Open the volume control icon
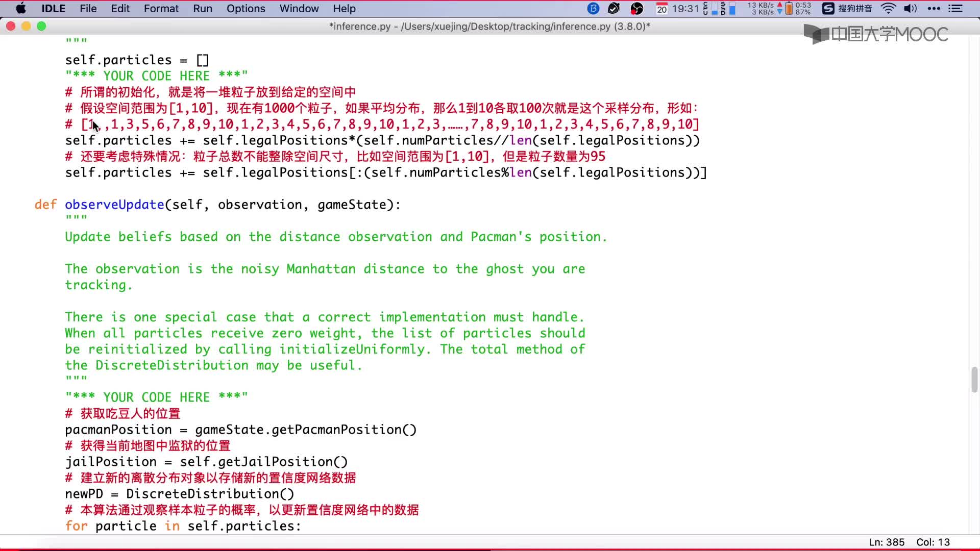This screenshot has width=980, height=551. pyautogui.click(x=910, y=9)
